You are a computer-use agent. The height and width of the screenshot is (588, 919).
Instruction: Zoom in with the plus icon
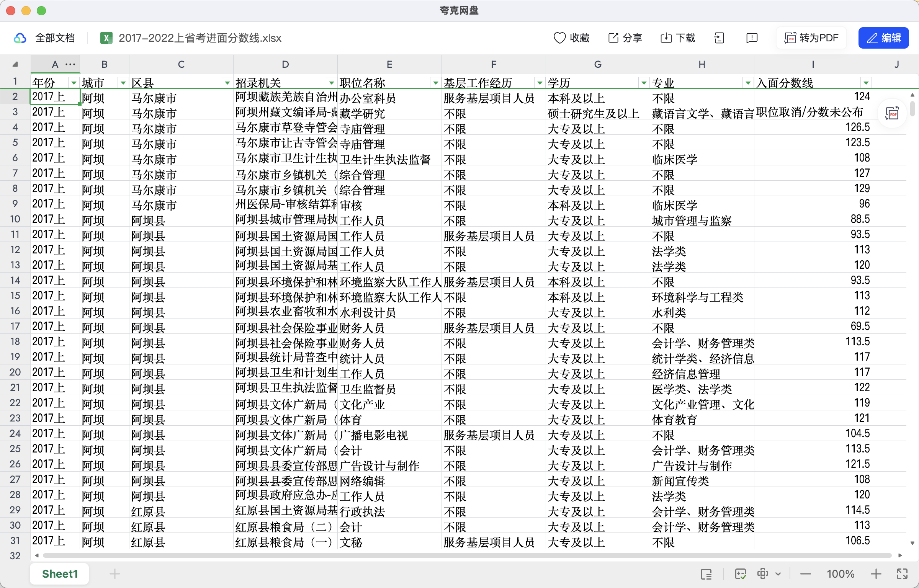coord(877,574)
